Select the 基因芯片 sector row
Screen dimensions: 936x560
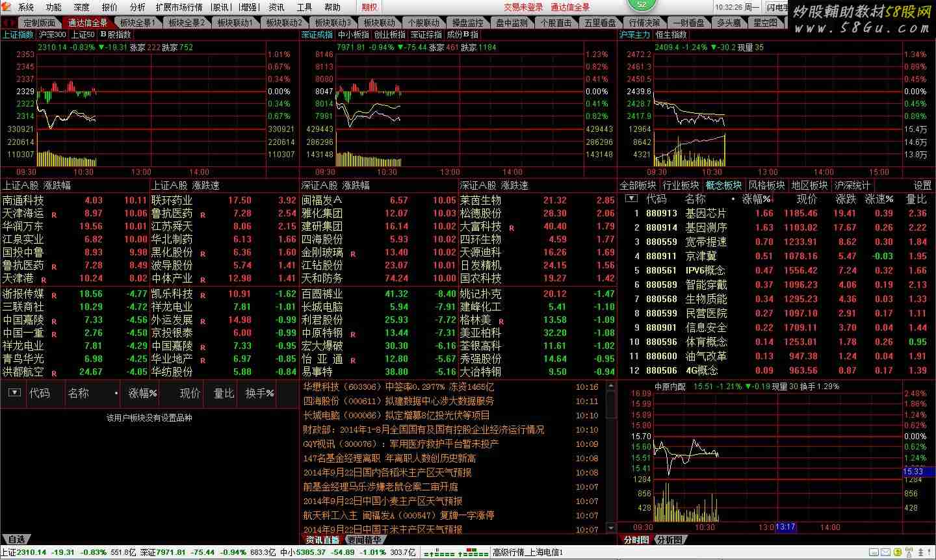pos(777,213)
